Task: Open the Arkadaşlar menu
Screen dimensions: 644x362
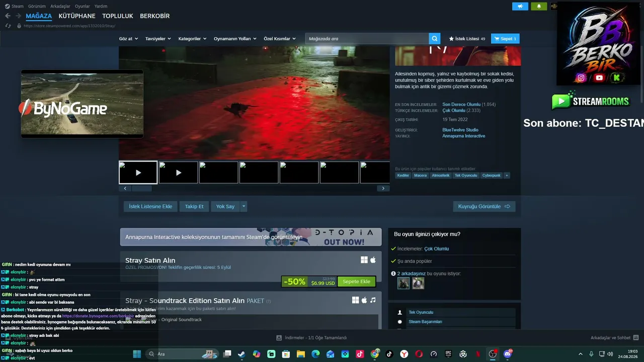Action: [x=60, y=7]
